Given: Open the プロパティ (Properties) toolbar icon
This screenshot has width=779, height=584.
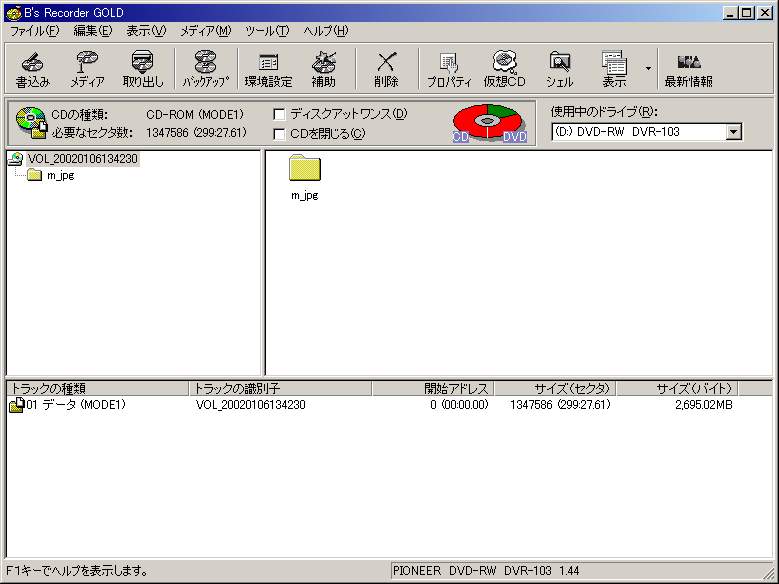Looking at the screenshot, I should 449,69.
